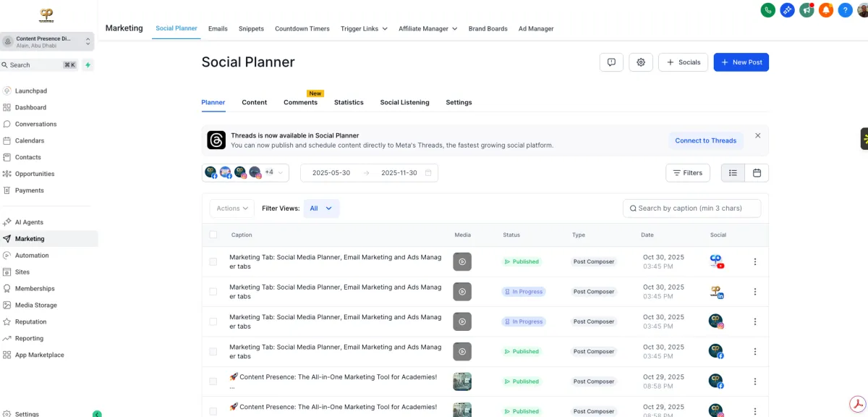This screenshot has width=868, height=417.
Task: Open image thumbnail of first Content Presence post
Action: 462,382
